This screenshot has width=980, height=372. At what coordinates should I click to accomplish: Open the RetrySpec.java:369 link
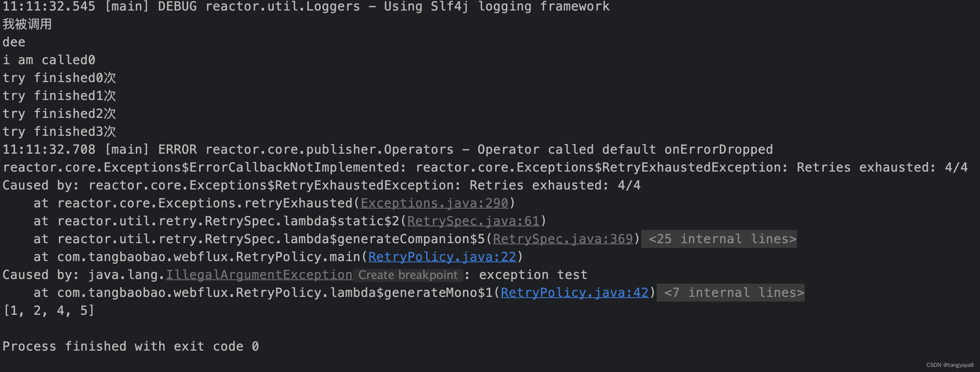[563, 239]
